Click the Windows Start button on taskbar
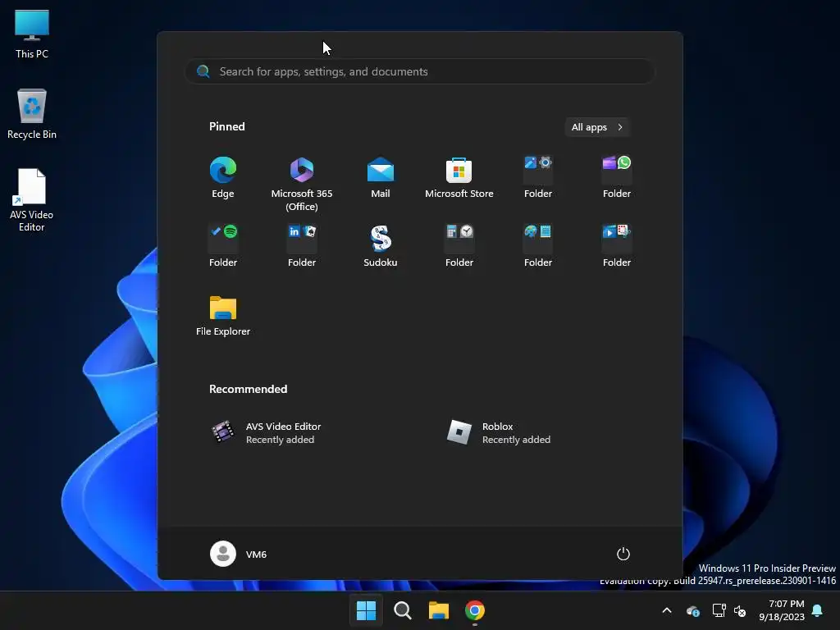The width and height of the screenshot is (840, 630). tap(367, 610)
